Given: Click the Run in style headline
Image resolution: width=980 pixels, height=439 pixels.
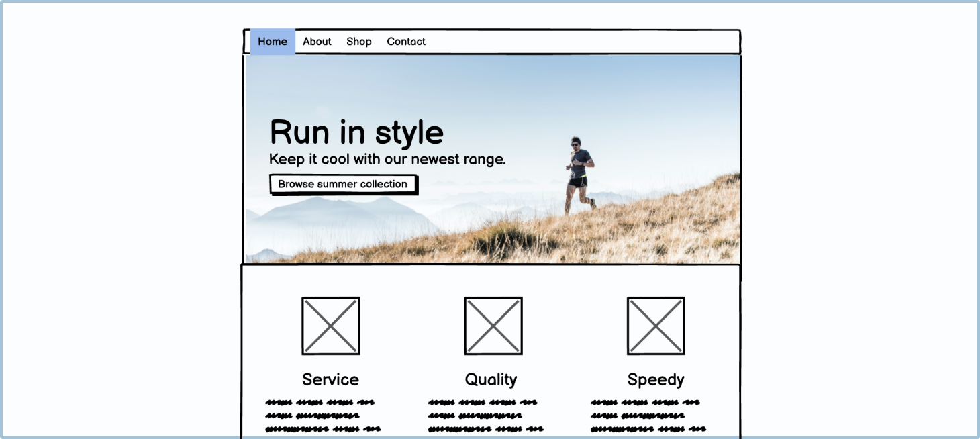Looking at the screenshot, I should (x=356, y=132).
